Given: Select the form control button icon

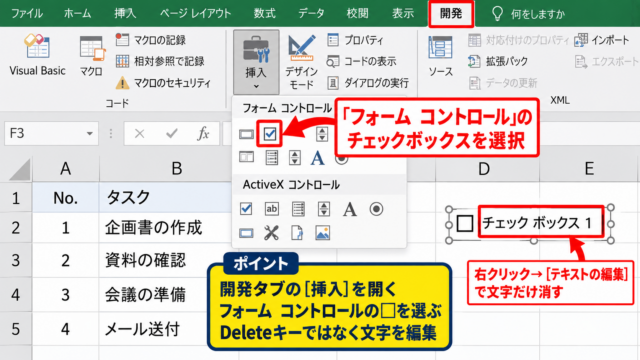Looking at the screenshot, I should point(246,134).
